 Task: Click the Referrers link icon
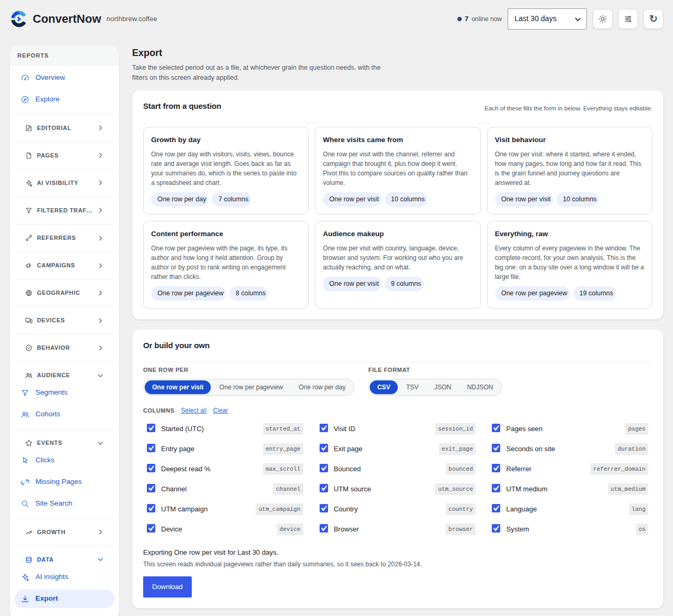(29, 238)
